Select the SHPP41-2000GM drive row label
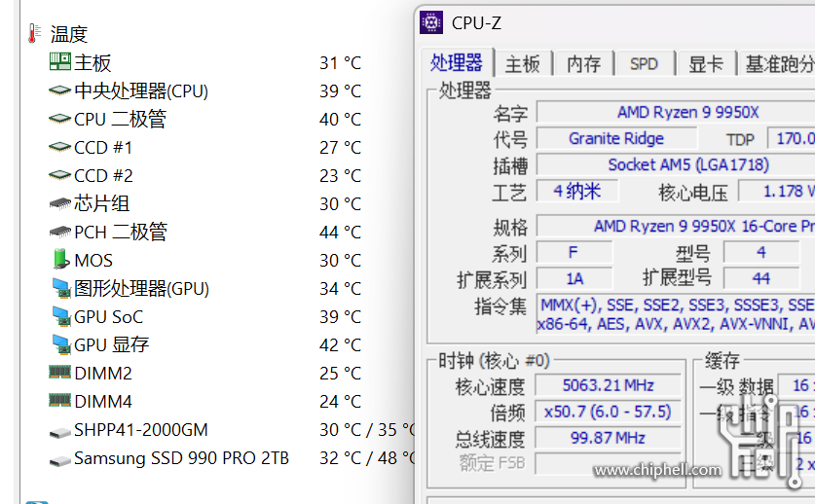This screenshot has width=815, height=504. [x=141, y=430]
